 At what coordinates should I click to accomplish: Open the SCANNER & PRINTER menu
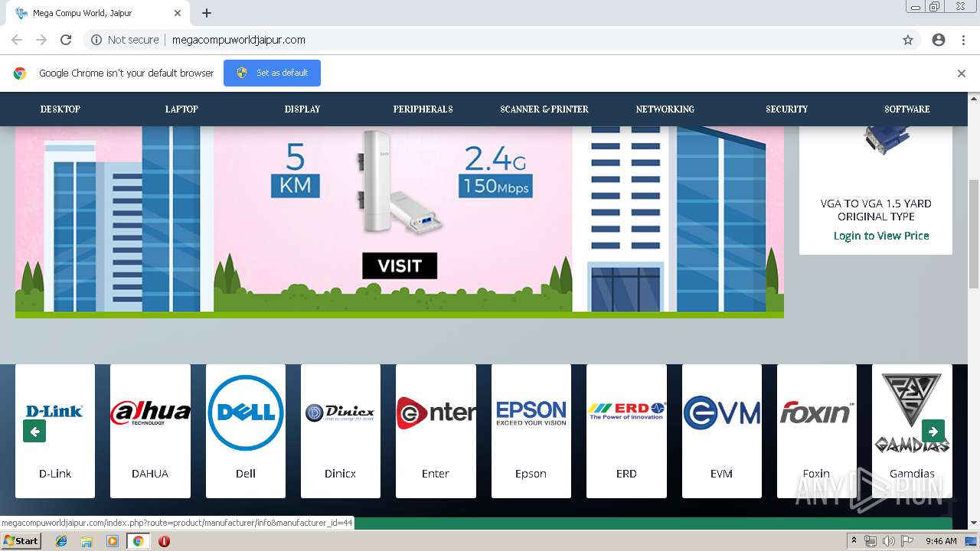click(544, 109)
